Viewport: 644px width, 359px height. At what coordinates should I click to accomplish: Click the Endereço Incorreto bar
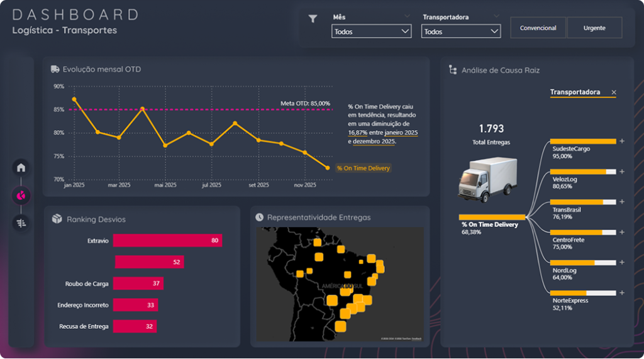(x=136, y=305)
